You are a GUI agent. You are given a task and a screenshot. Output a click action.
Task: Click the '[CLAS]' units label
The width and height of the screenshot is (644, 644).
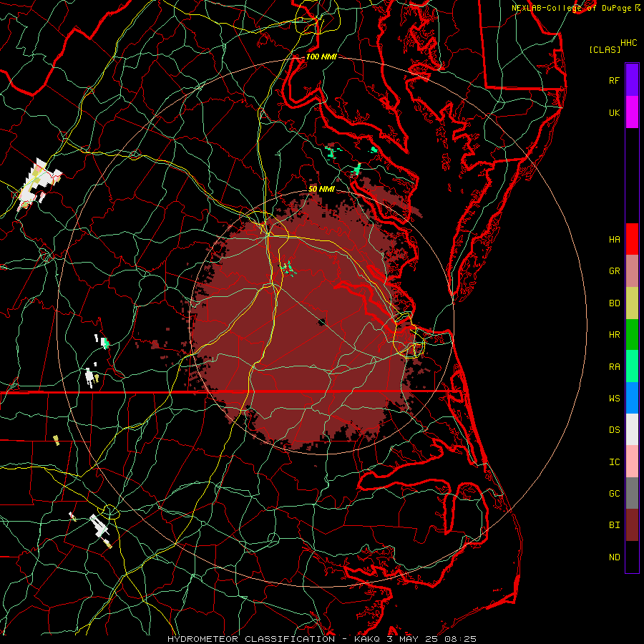tap(605, 49)
